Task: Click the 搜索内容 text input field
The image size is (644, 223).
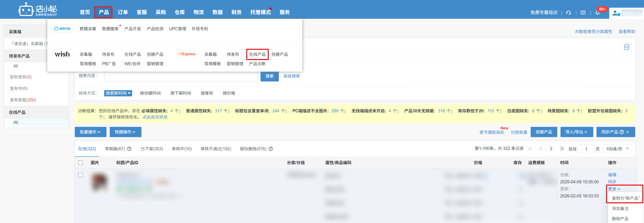Action: [180, 76]
